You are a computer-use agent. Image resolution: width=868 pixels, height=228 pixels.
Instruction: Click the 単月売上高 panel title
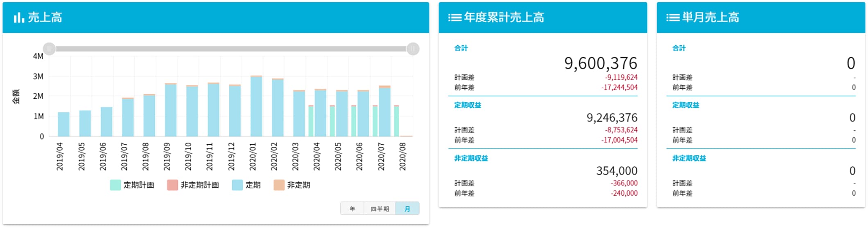[x=710, y=18]
